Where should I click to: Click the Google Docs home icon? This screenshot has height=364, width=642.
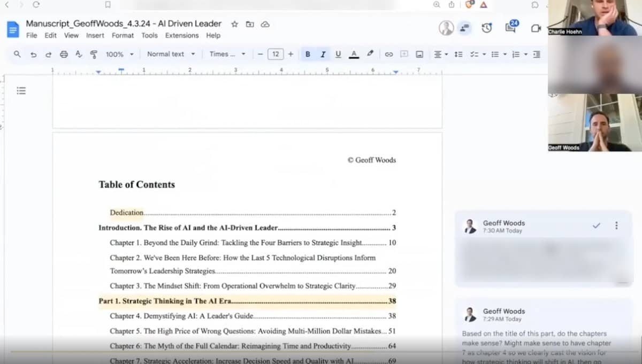(13, 29)
